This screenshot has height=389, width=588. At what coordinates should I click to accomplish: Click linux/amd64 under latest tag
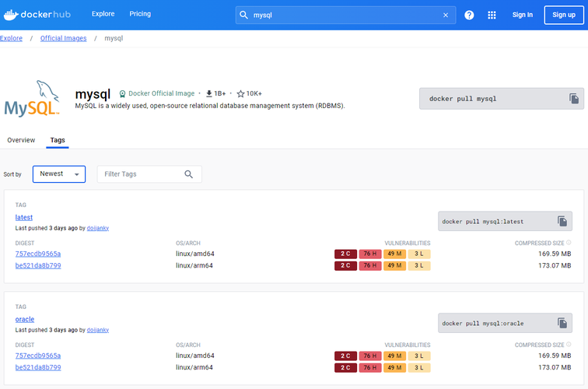point(195,254)
